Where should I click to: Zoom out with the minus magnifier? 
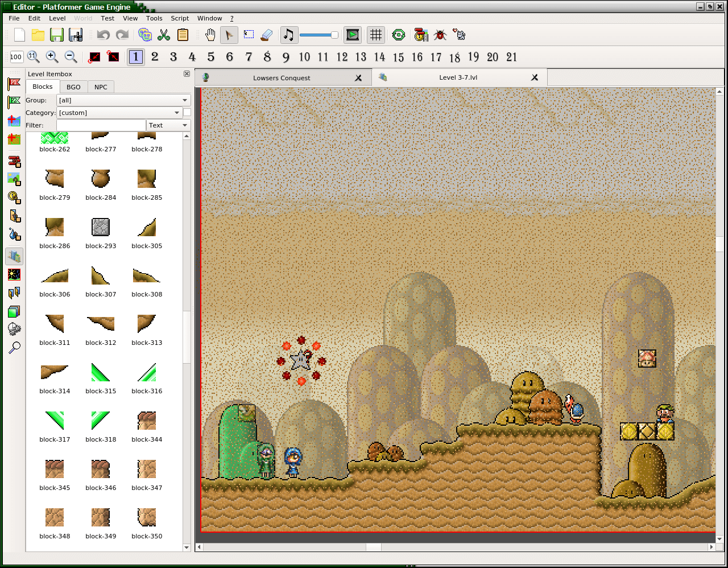(71, 57)
